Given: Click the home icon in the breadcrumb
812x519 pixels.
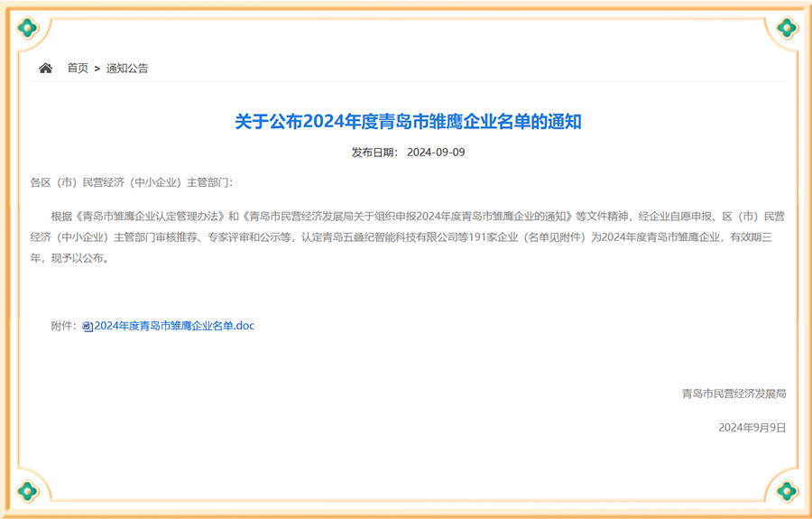Looking at the screenshot, I should point(45,68).
